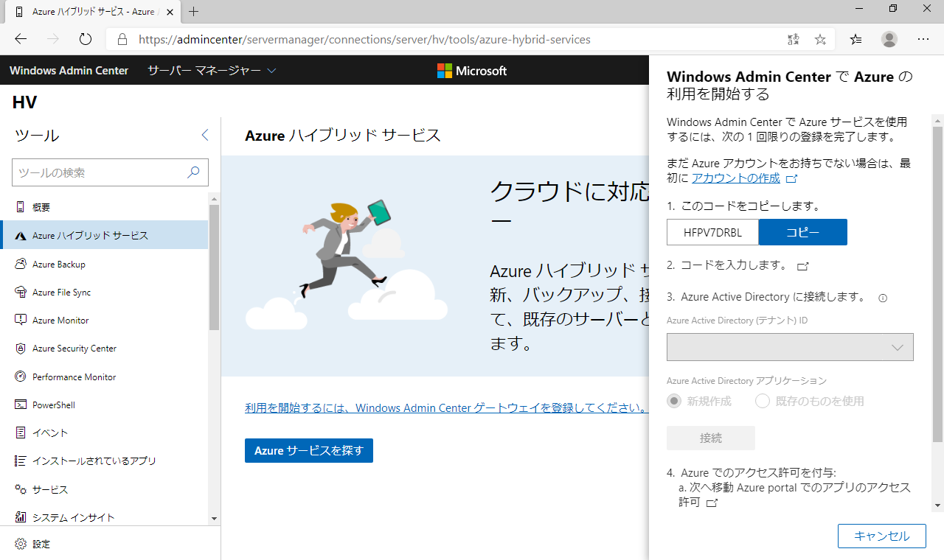This screenshot has height=560, width=944.
Task: Click the Azure Monitor sidebar icon
Action: [20, 320]
